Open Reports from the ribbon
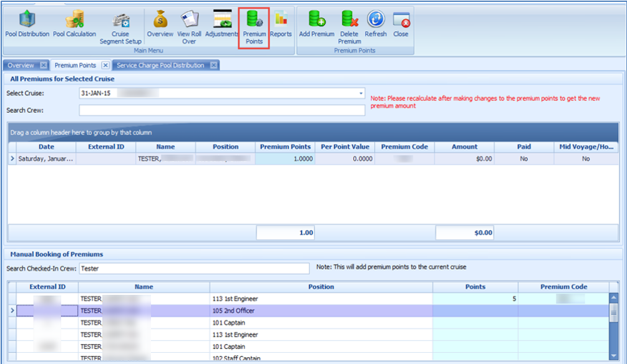The width and height of the screenshot is (627, 364). coord(281,24)
